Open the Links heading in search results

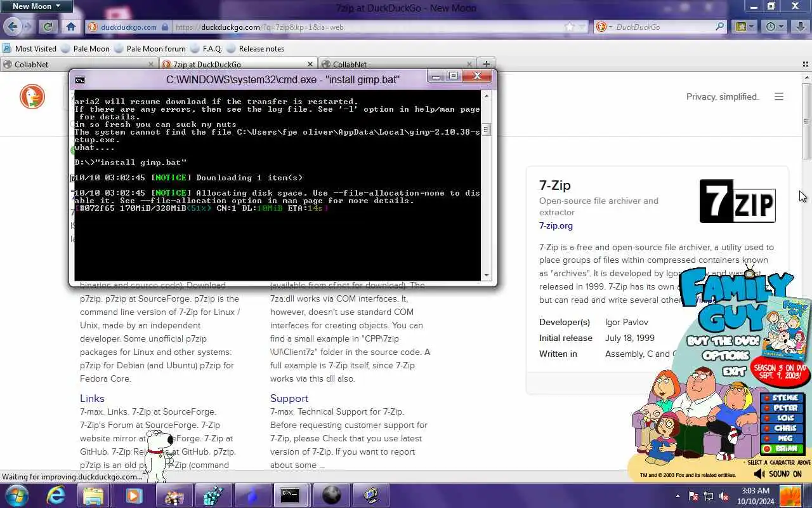[92, 398]
